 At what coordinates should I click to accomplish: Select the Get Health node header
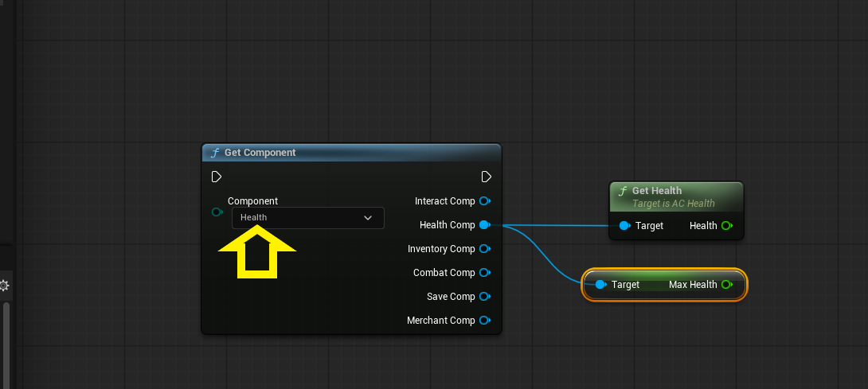point(676,197)
